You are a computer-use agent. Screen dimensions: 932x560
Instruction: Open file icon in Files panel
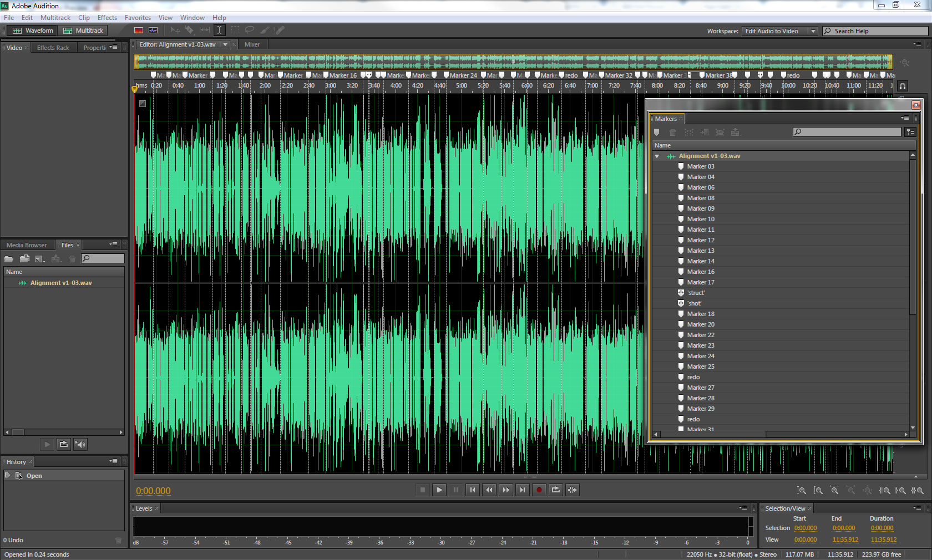9,259
